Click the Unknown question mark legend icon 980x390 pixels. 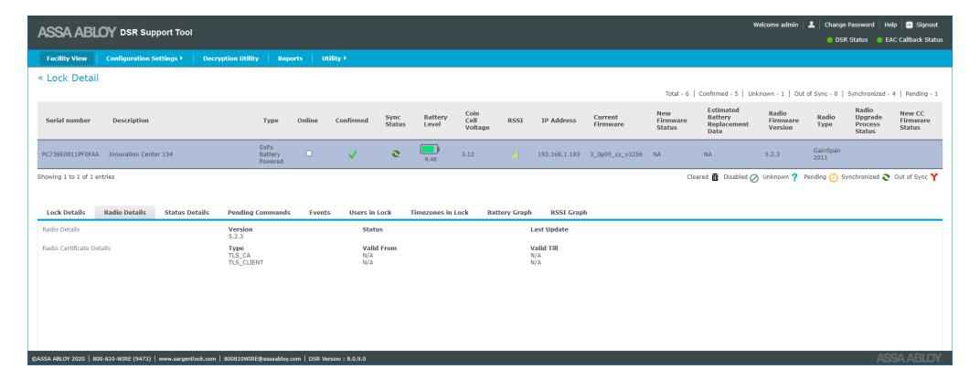click(794, 177)
